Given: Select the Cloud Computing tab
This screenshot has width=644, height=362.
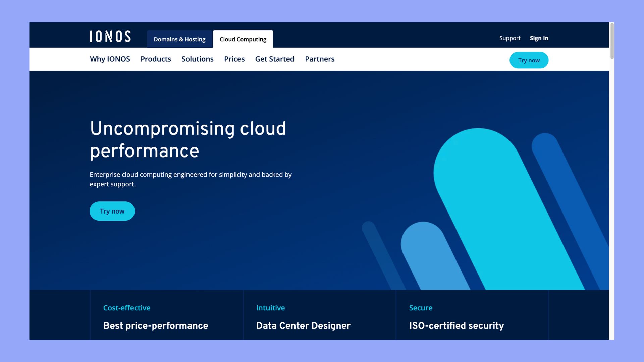Looking at the screenshot, I should 243,39.
